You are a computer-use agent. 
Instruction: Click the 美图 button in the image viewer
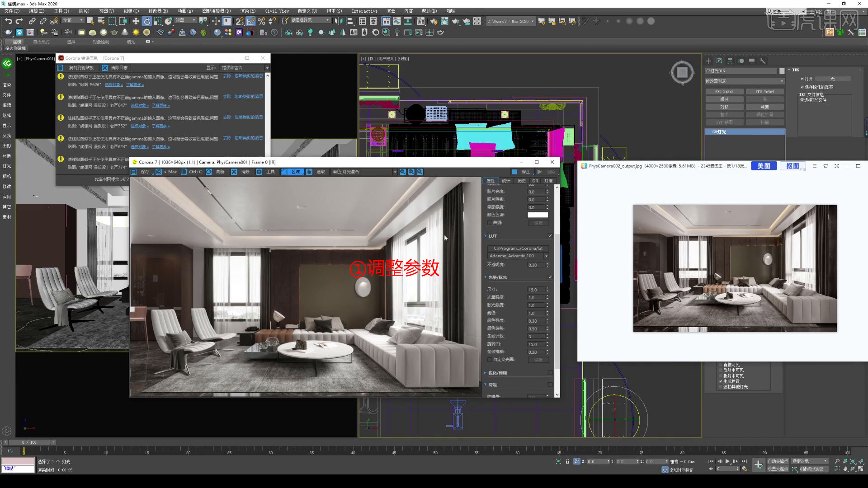coord(764,166)
